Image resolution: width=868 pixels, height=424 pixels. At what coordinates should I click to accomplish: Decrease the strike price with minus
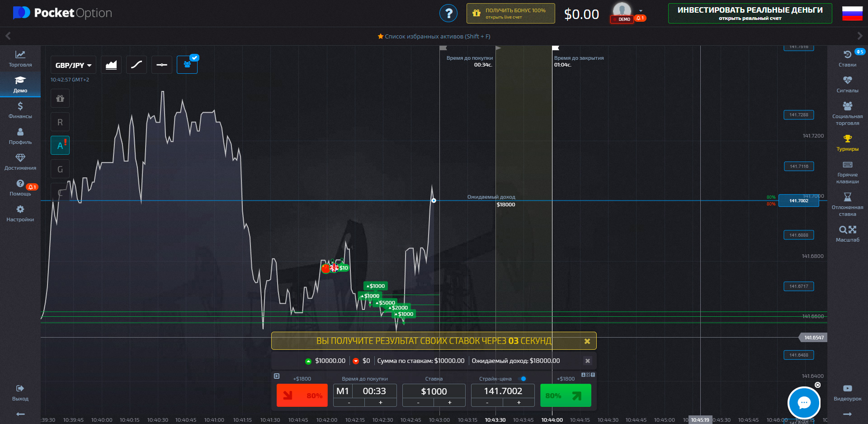pos(487,402)
